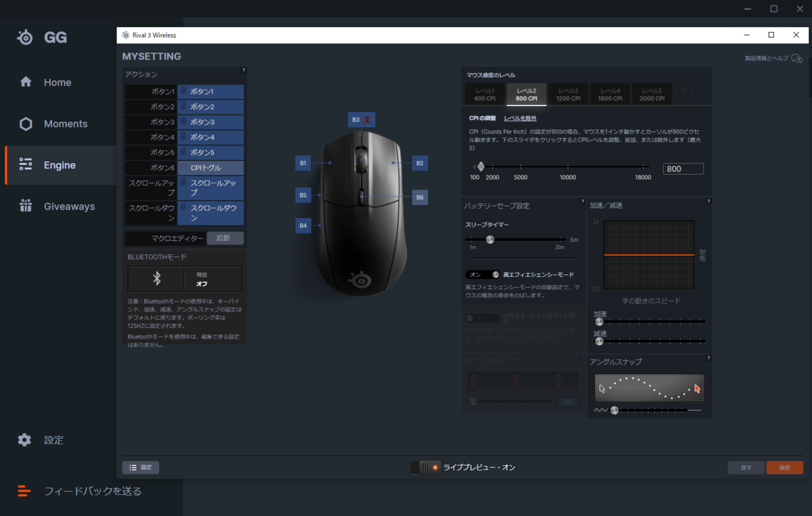Change the ボタン4 action assignment
The width and height of the screenshot is (812, 516).
(210, 137)
